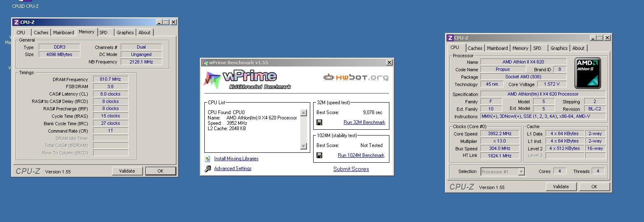Click the Code Name value Propus
Viewport: 644px width, 222px height.
point(503,69)
